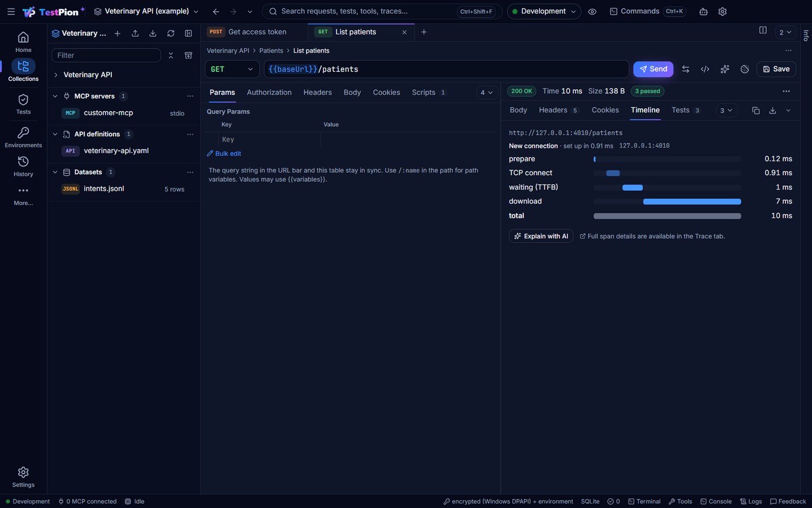The height and width of the screenshot is (508, 812).
Task: Switch to response Body tab
Action: pyautogui.click(x=518, y=110)
